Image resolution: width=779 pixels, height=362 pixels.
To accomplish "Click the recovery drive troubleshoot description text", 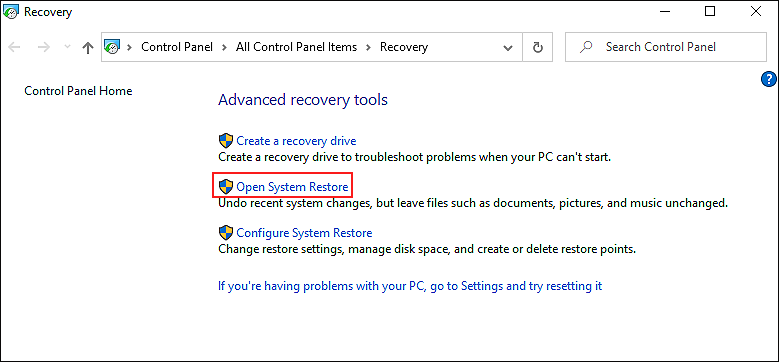I will click(415, 157).
